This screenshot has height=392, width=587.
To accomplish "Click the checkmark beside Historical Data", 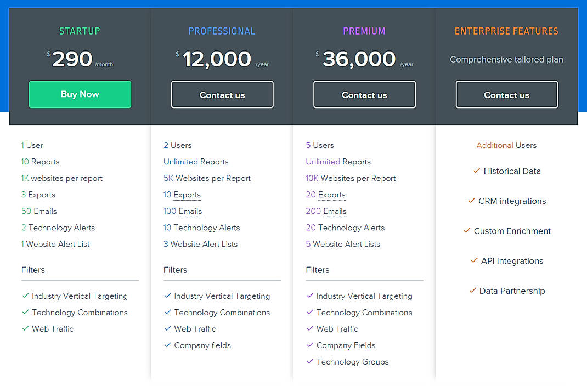I will pos(477,171).
